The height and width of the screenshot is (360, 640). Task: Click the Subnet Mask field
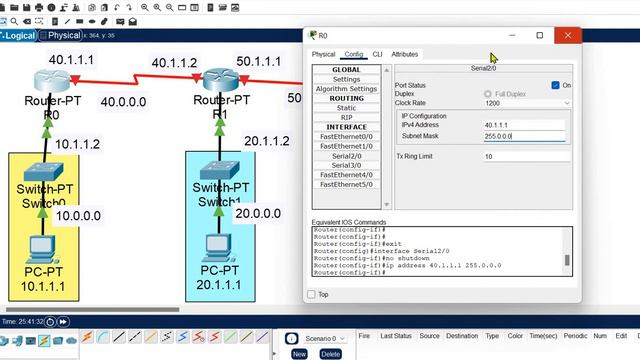pos(524,136)
